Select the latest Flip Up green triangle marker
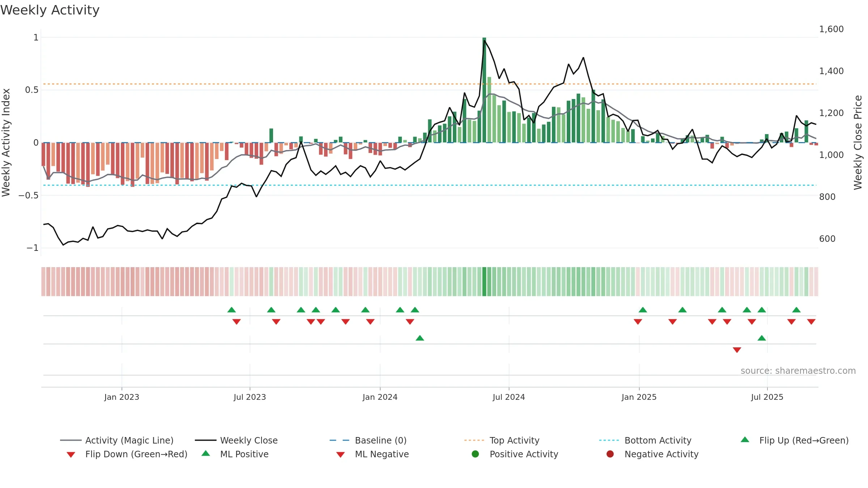The height and width of the screenshot is (488, 868). click(796, 310)
